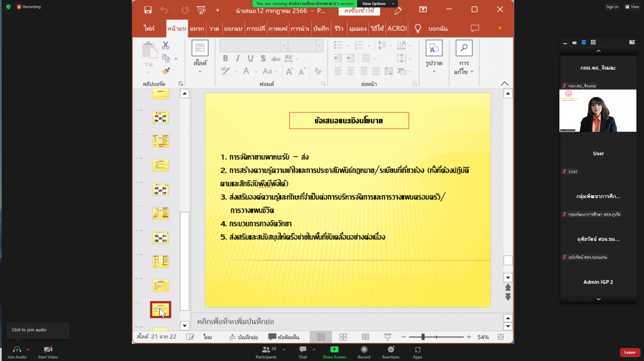The width and height of the screenshot is (644, 361).
Task: Click the notes placeholder to add notes
Action: coord(235,322)
